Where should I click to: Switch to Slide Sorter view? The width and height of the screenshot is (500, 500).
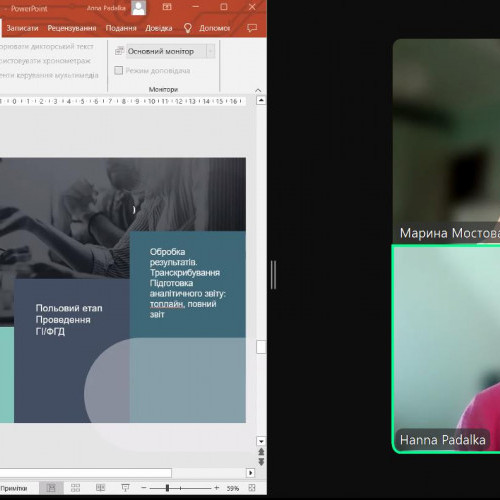[76, 488]
